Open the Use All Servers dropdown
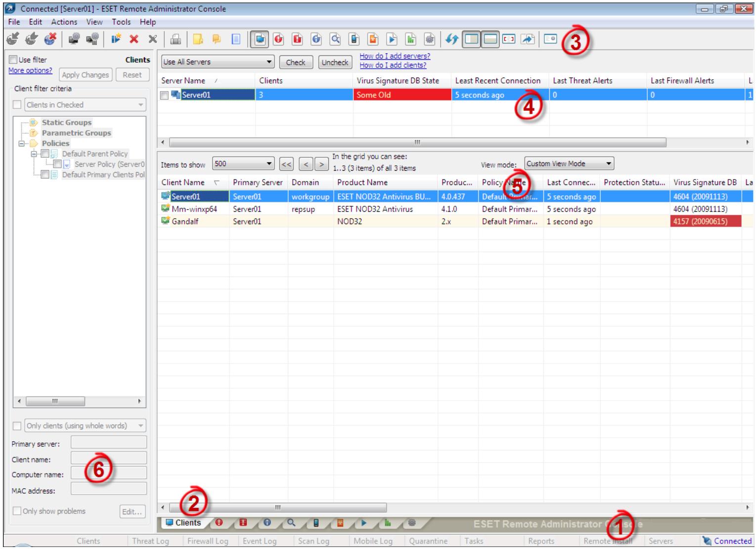Viewport: 756px width, 549px height. point(218,62)
